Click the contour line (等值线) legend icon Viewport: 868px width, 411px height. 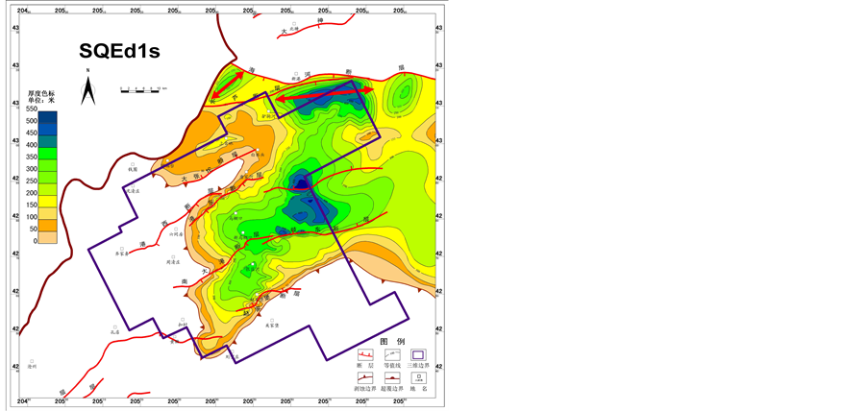(x=392, y=354)
